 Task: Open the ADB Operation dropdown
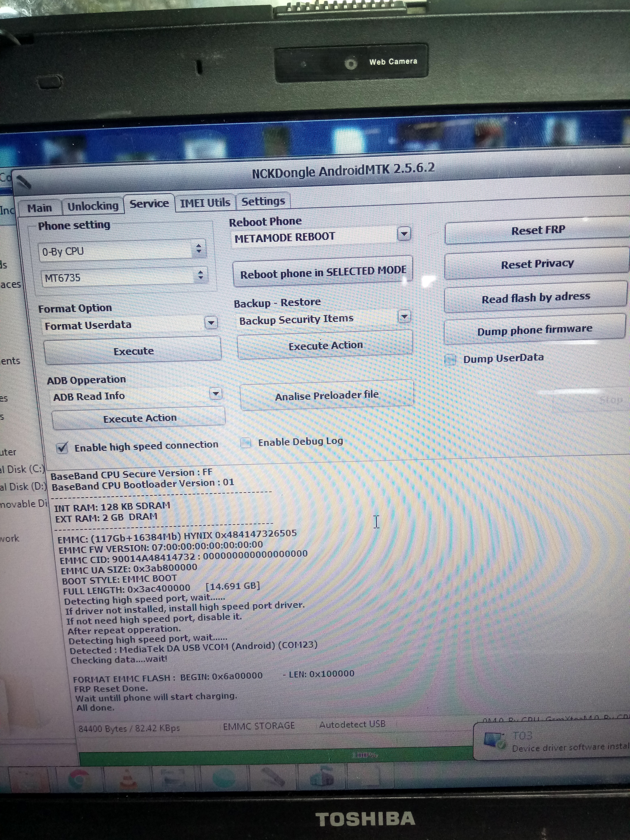point(216,394)
